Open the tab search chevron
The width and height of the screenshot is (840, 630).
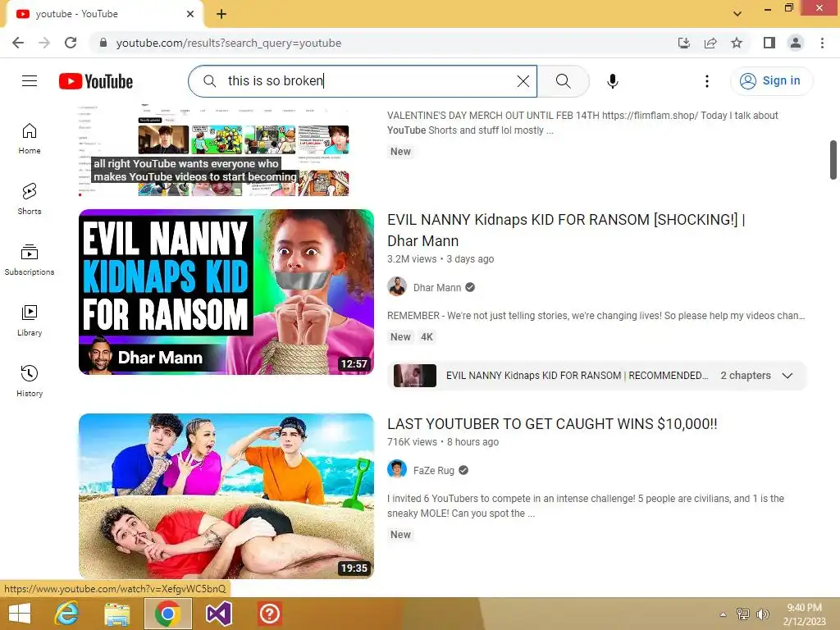(x=737, y=14)
